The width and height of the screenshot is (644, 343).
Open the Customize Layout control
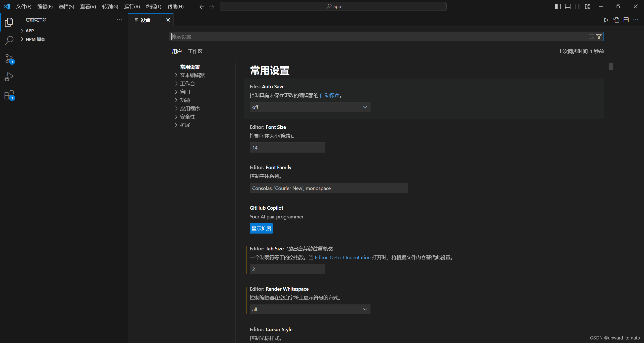pos(587,7)
